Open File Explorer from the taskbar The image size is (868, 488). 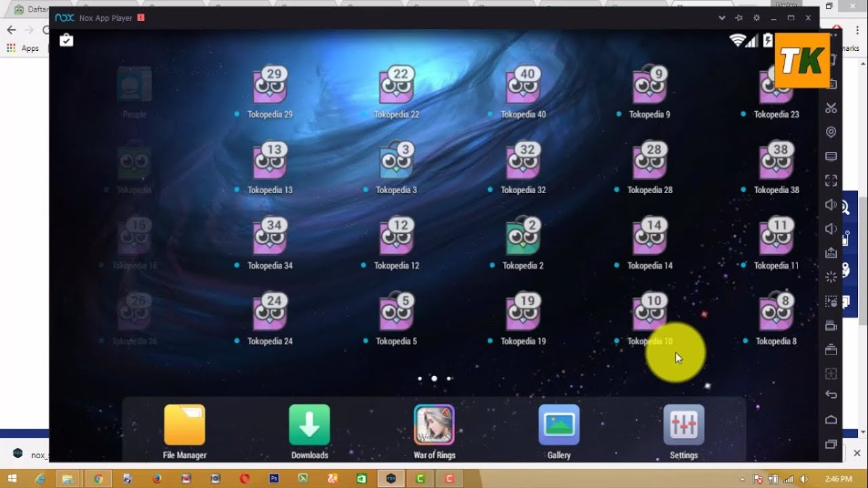tap(68, 479)
